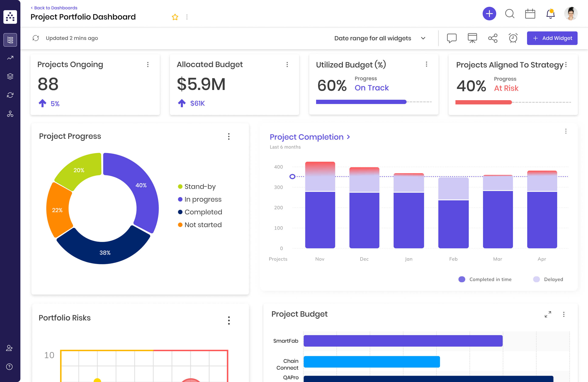Set a refresh schedule with the alarm icon
Image resolution: width=588 pixels, height=382 pixels.
coord(513,38)
